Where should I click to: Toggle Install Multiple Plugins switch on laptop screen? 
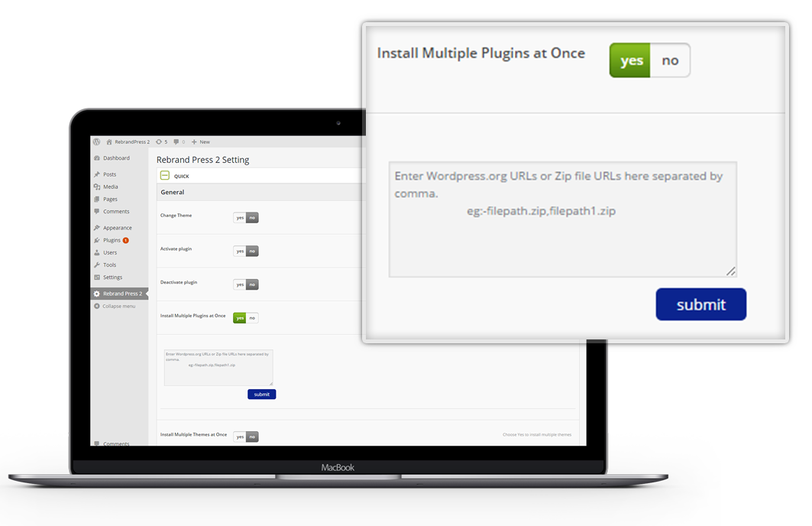[x=245, y=318]
